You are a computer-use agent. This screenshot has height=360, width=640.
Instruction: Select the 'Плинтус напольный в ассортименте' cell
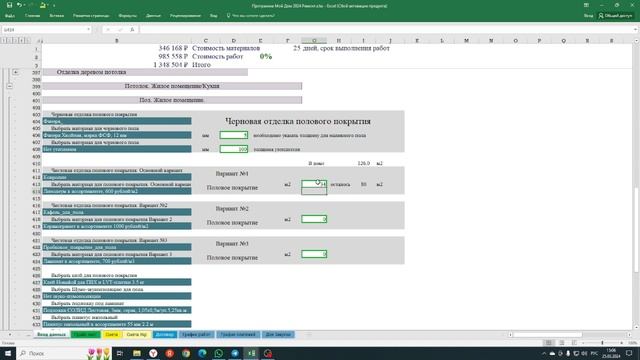coord(117,324)
